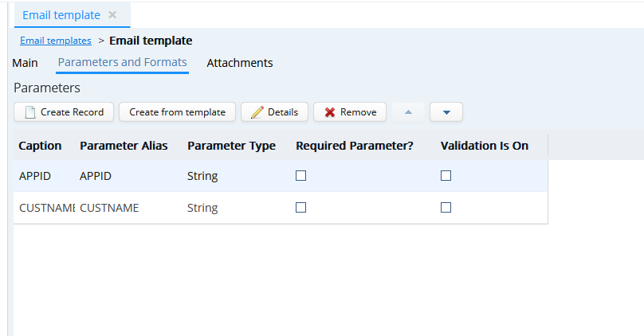Move the record down with the down arrow

446,112
